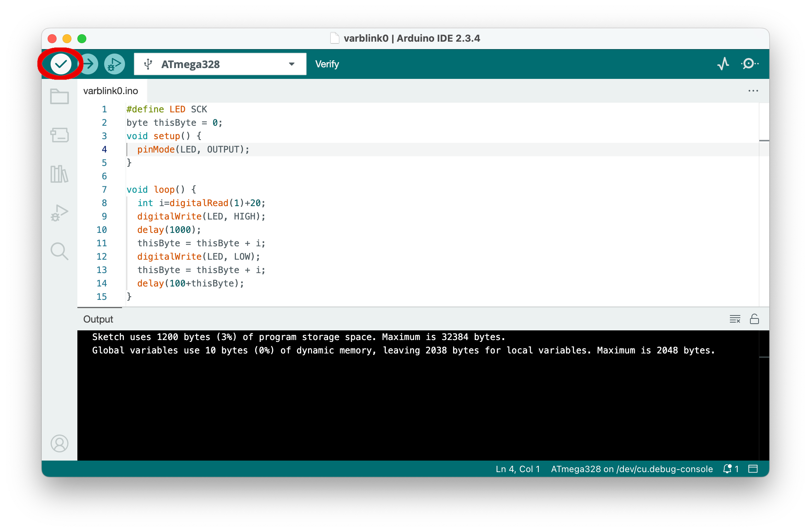Open the Search sidebar panel

(60, 251)
